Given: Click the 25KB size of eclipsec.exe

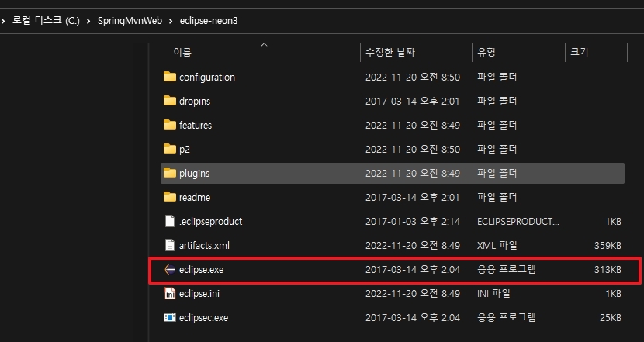Looking at the screenshot, I should 611,318.
